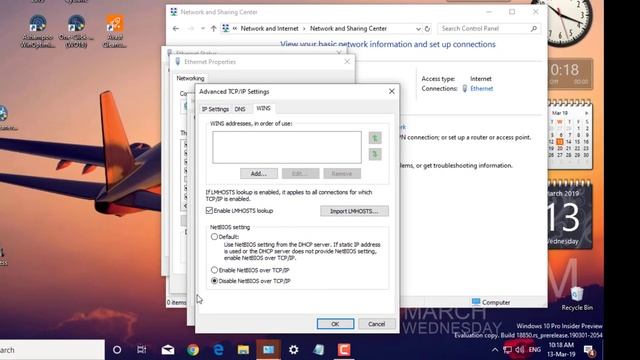640x360 pixels.
Task: Switch to the DNS tab
Action: 240,109
